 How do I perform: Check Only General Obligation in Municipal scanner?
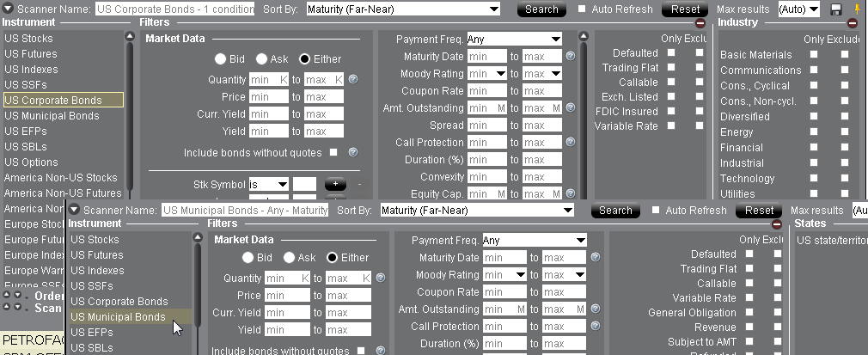(x=749, y=312)
